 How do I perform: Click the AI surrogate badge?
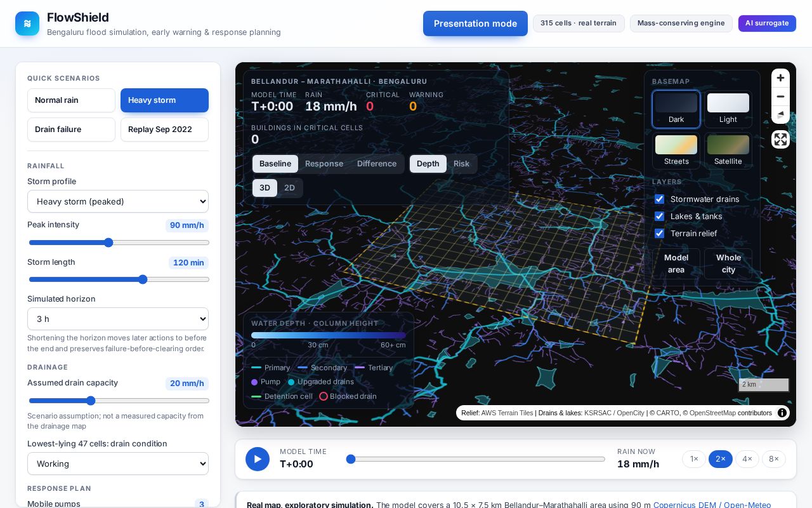(x=767, y=23)
